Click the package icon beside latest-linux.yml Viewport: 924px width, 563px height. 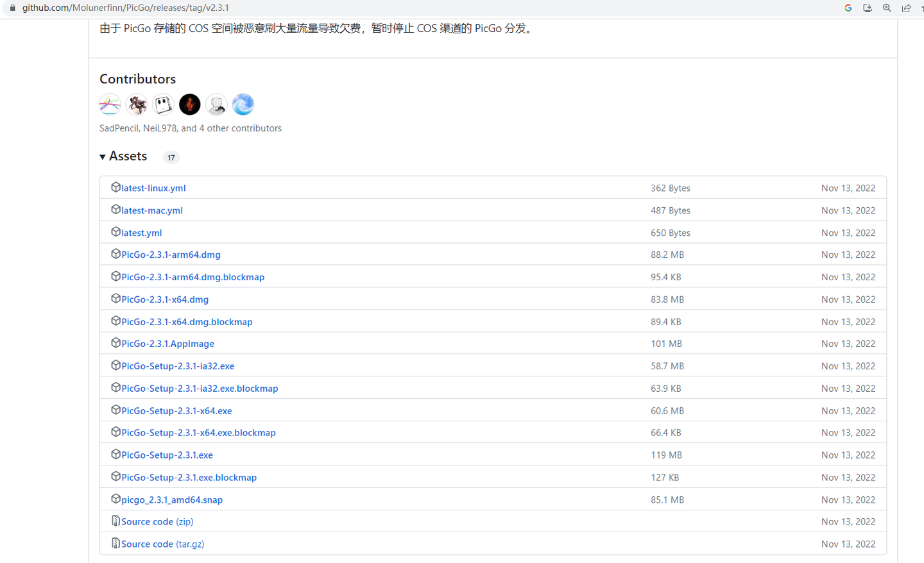[x=116, y=187]
